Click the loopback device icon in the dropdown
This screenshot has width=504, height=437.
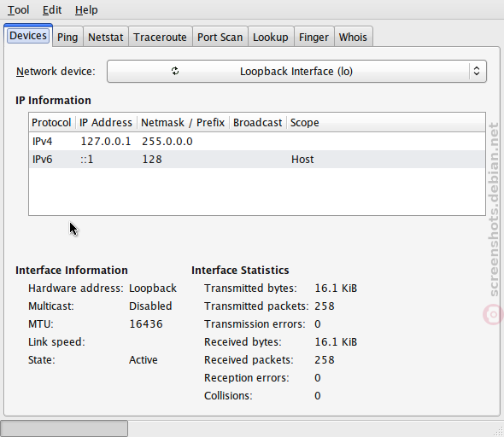(175, 71)
